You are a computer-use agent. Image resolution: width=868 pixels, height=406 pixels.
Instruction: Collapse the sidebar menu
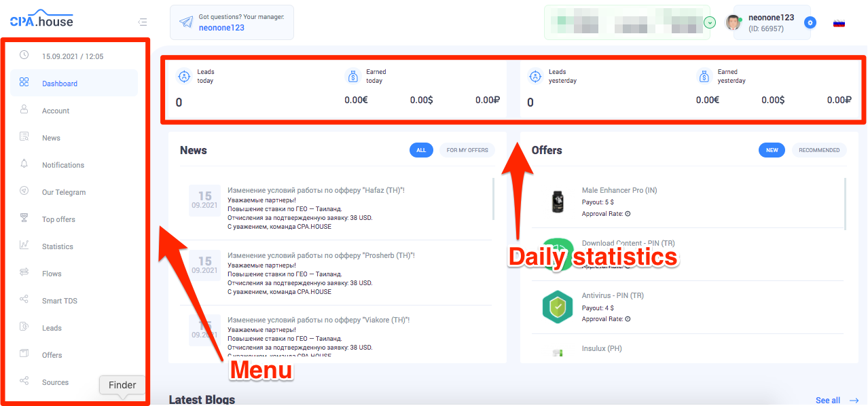click(142, 22)
